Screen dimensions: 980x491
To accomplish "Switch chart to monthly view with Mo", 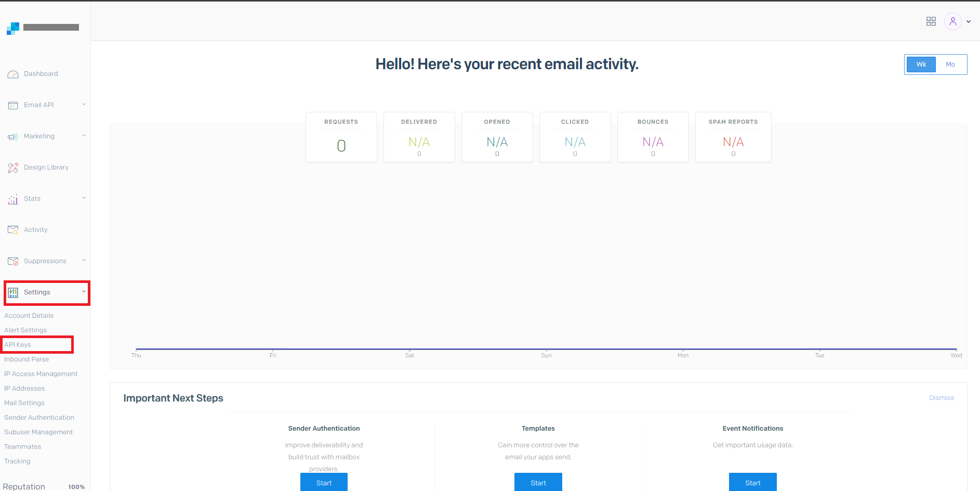I will tap(950, 64).
